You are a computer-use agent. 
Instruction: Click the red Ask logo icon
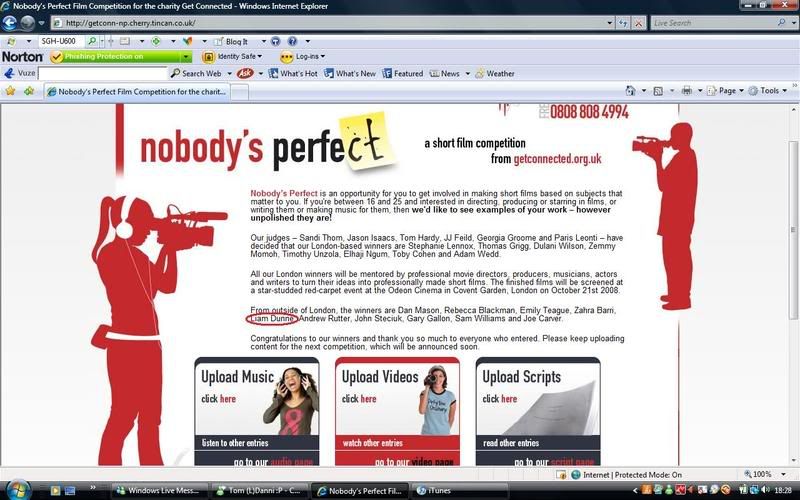point(245,73)
